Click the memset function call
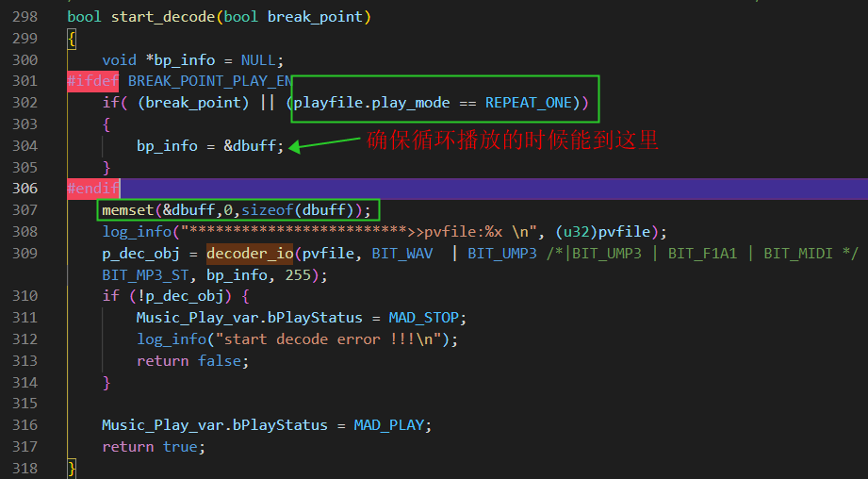Image resolution: width=868 pixels, height=479 pixels. (x=128, y=210)
